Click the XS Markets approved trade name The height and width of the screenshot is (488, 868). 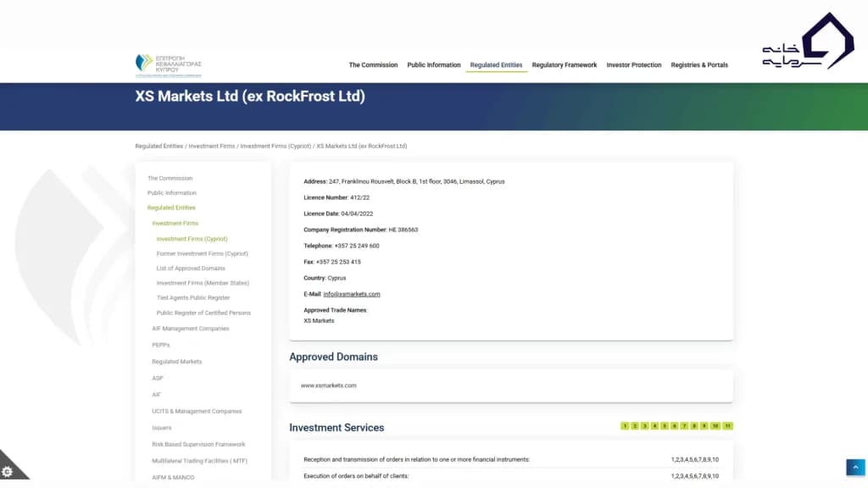click(319, 321)
